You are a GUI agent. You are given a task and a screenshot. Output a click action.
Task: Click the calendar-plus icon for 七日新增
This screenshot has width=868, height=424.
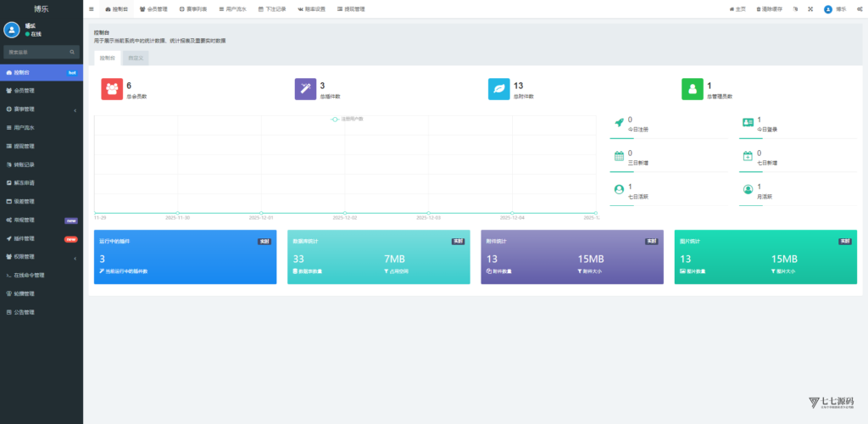coord(748,156)
